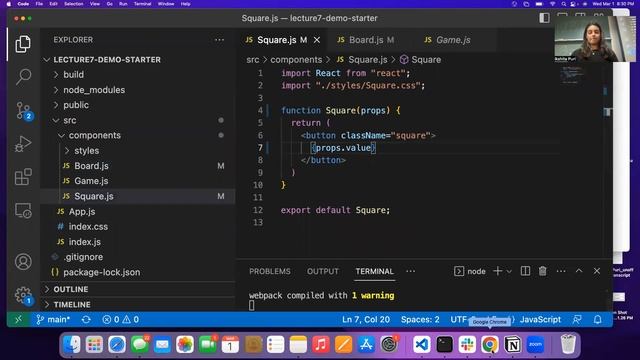
Task: Open Slack from the dock
Action: [467, 344]
